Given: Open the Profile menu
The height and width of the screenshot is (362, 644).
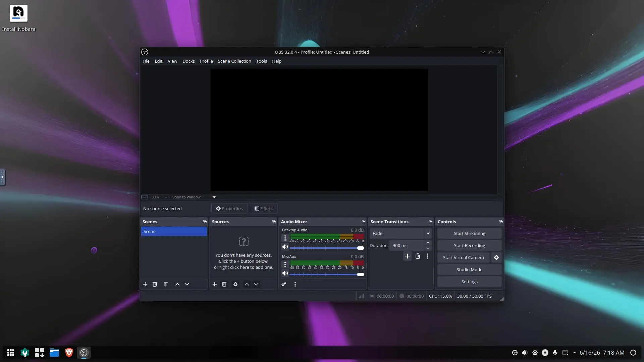Looking at the screenshot, I should [x=206, y=61].
